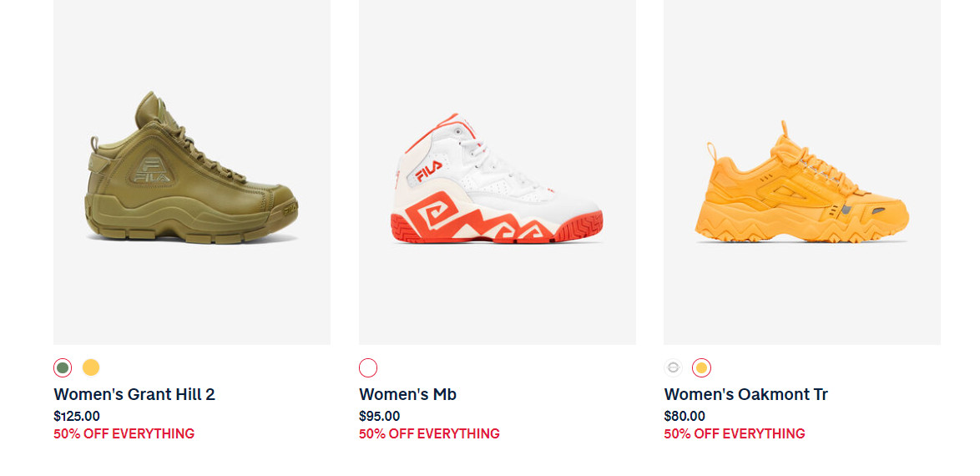
Task: Select green color swatch for Grant Hill 2
Action: click(63, 367)
